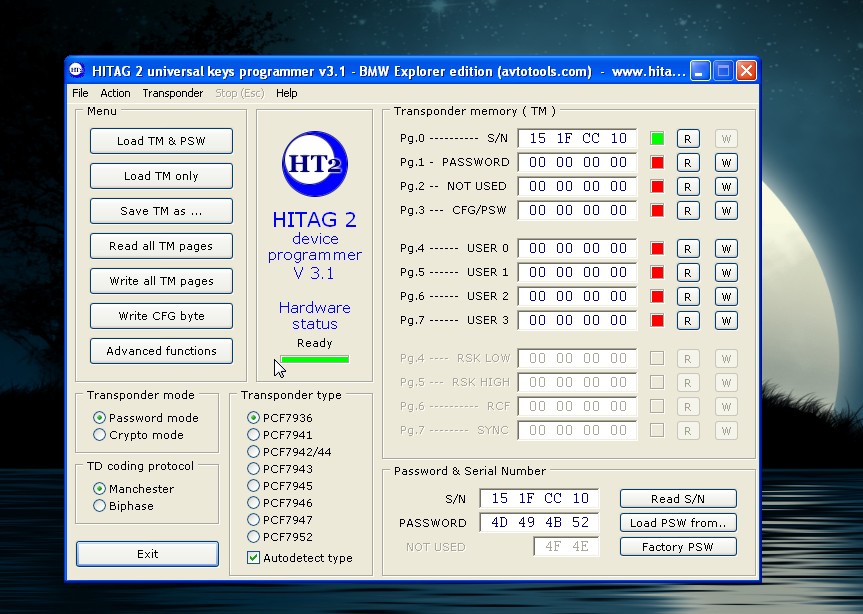Open the Action menu
863x614 pixels.
point(115,93)
